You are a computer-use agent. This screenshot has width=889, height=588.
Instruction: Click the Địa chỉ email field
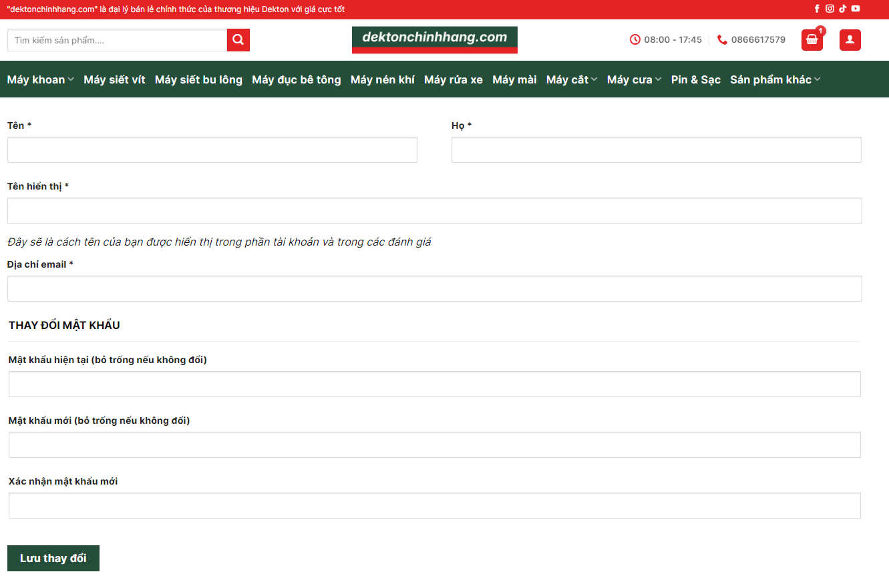point(434,289)
